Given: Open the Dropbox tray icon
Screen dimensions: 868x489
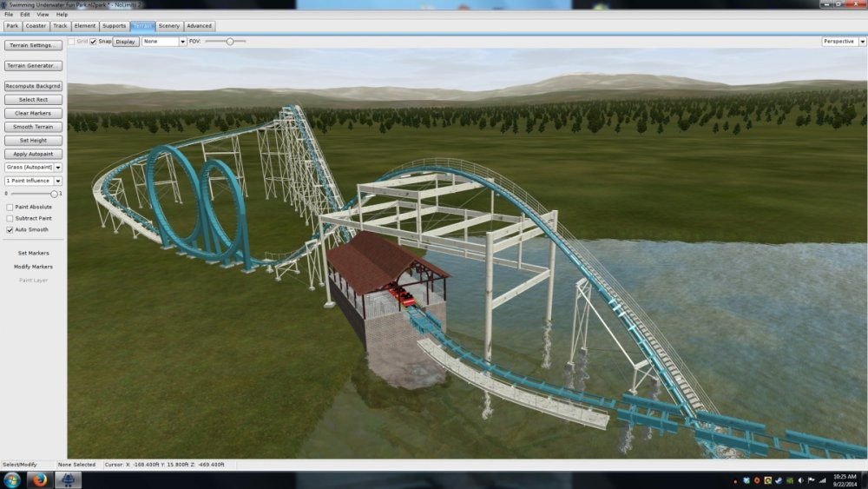Looking at the screenshot, I should coord(746,480).
